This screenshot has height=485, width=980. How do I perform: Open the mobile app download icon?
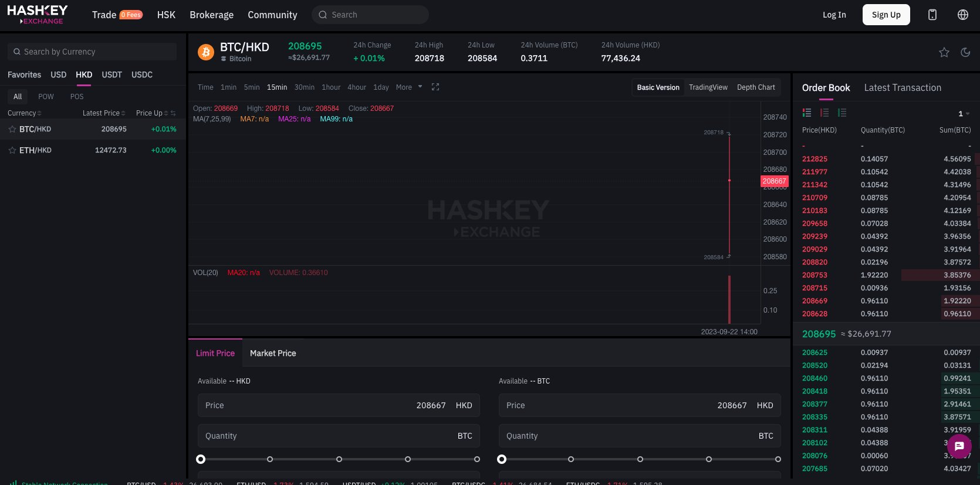point(932,15)
